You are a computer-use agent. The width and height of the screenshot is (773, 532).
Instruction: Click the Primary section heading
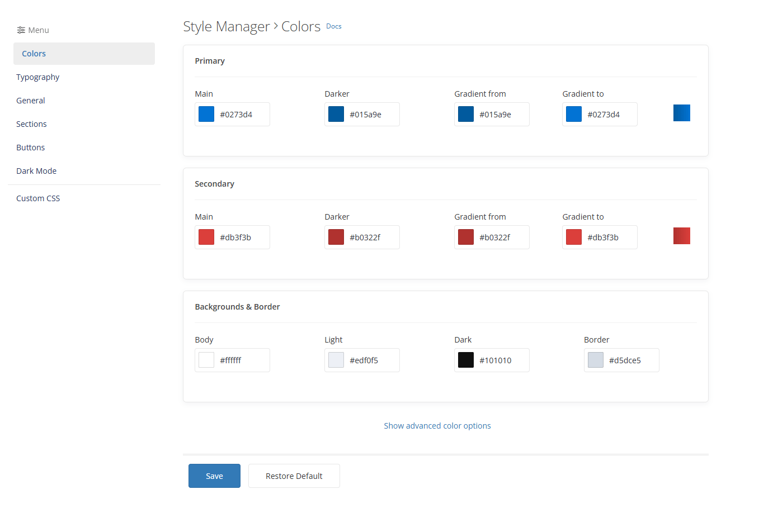210,61
